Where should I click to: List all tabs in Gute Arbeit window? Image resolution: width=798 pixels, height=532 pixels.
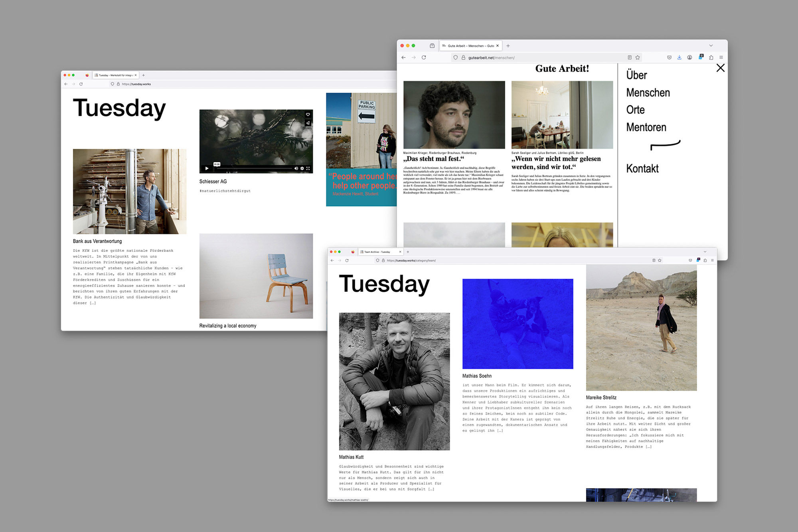tap(711, 45)
